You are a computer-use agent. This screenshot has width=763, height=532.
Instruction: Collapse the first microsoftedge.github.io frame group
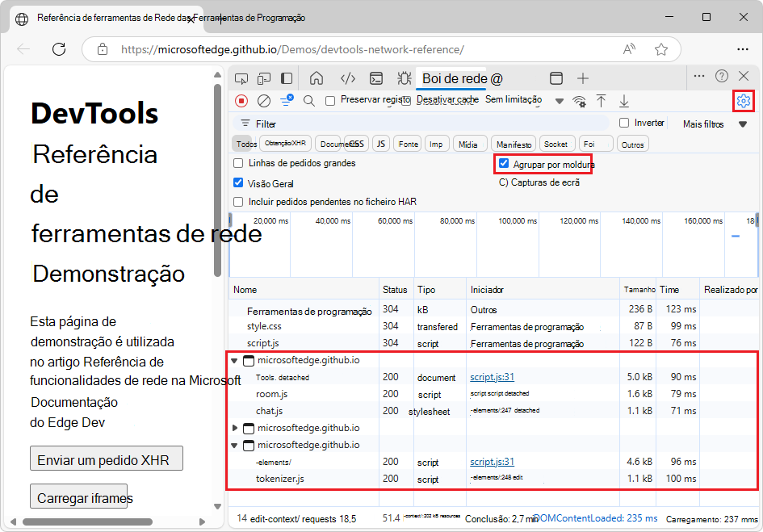pyautogui.click(x=233, y=359)
